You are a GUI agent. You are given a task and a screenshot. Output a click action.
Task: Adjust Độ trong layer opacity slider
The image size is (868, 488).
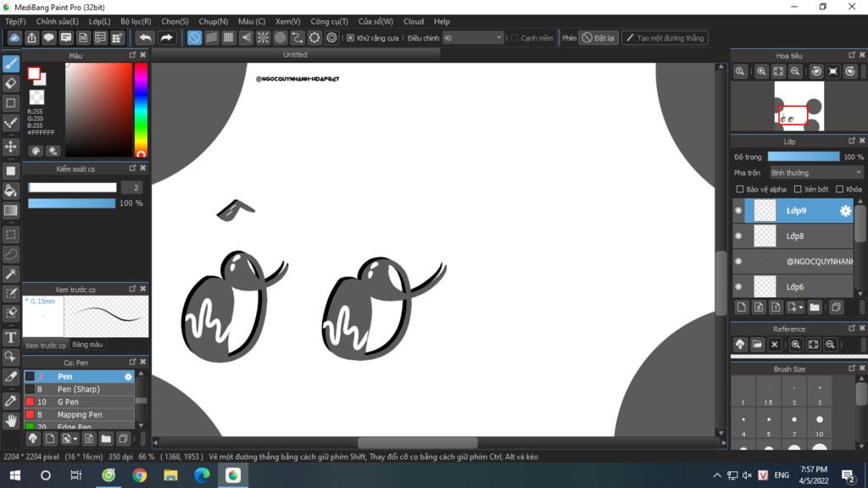click(x=804, y=157)
